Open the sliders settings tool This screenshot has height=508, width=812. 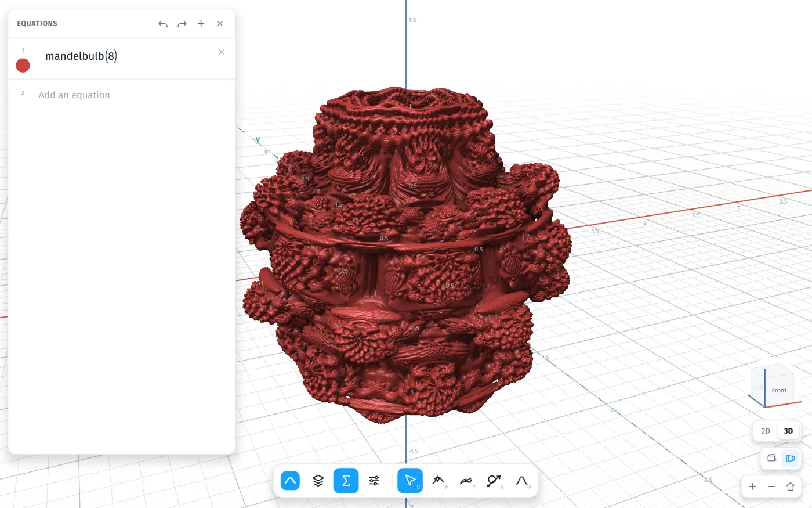(374, 481)
